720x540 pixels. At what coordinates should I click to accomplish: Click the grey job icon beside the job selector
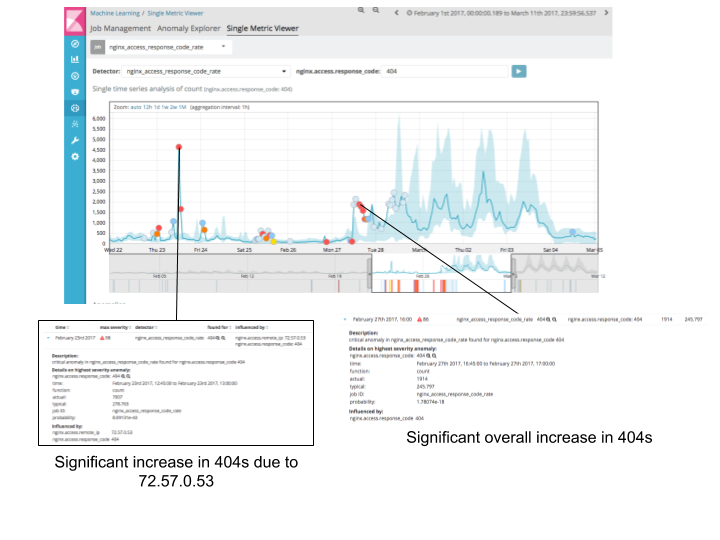(x=97, y=47)
